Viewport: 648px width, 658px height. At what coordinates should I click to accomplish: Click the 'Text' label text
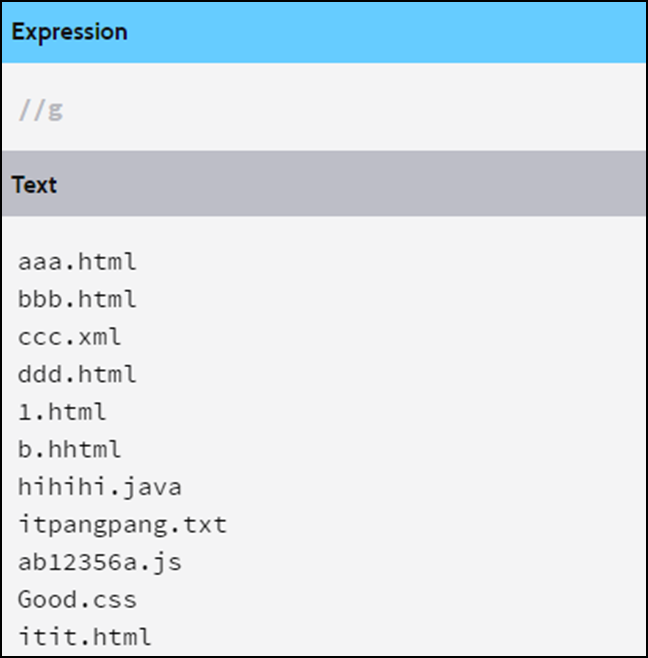pos(34,185)
